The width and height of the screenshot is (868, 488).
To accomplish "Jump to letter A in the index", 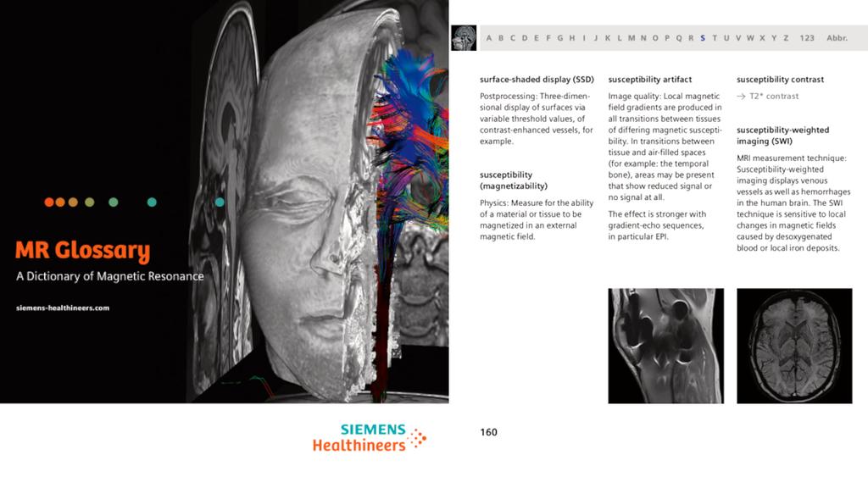I will tap(489, 38).
